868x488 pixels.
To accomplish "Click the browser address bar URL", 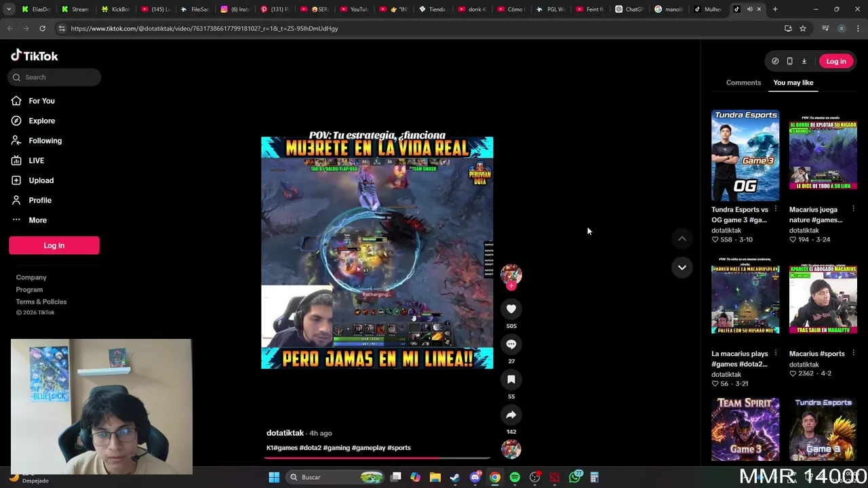I will click(204, 28).
